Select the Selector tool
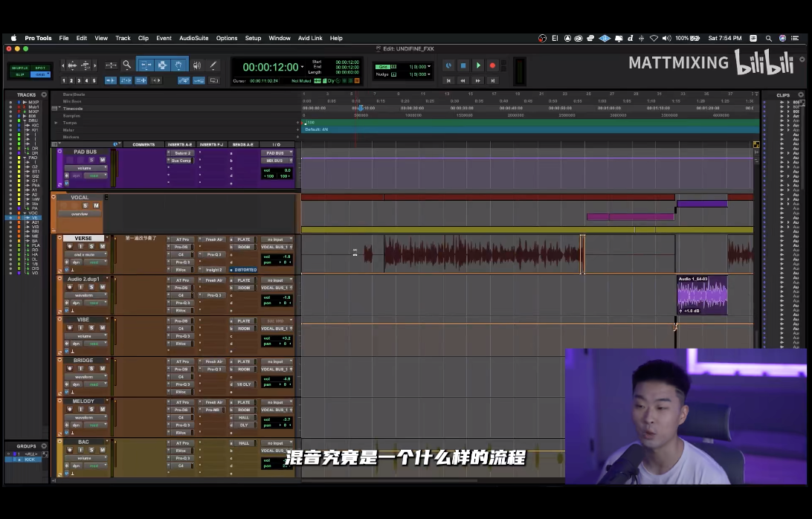The image size is (812, 519). pyautogui.click(x=162, y=65)
